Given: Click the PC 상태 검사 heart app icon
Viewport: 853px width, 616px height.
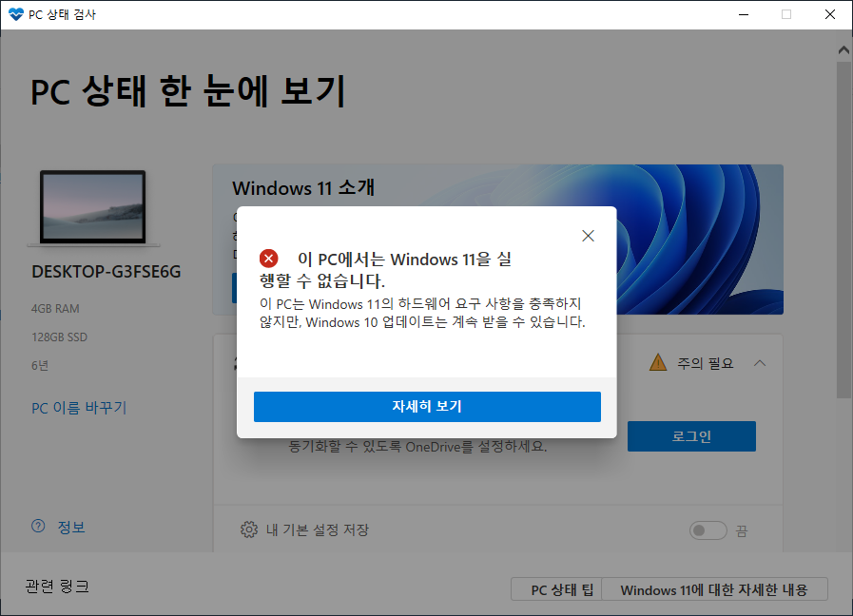Looking at the screenshot, I should tap(16, 14).
